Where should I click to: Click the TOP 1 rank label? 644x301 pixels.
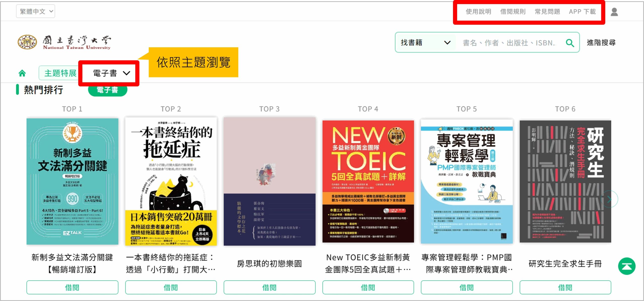click(x=72, y=109)
